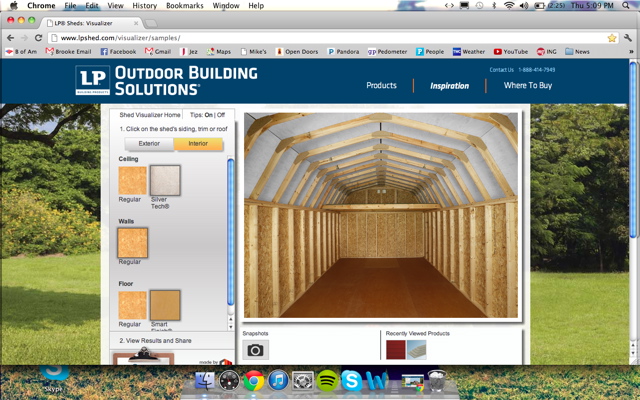Open the YouTube bookmark

click(x=510, y=51)
